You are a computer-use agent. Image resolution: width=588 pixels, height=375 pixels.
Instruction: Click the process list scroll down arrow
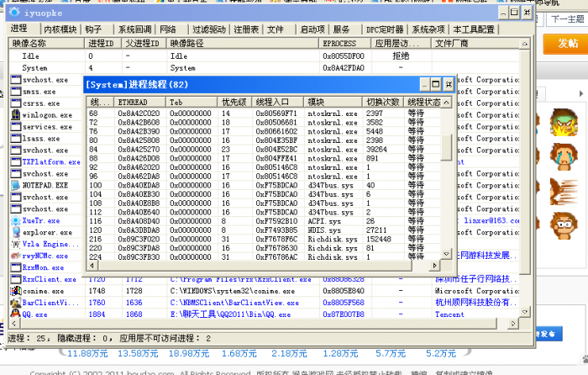pos(525,312)
